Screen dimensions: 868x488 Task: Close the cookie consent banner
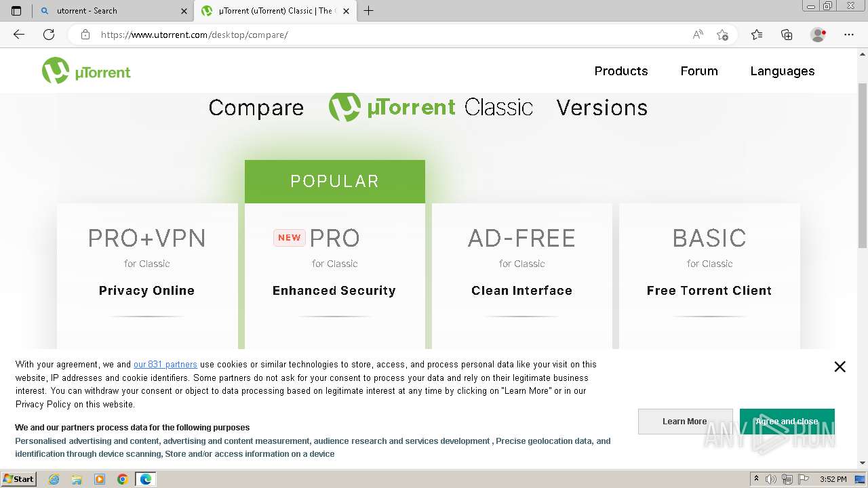840,367
